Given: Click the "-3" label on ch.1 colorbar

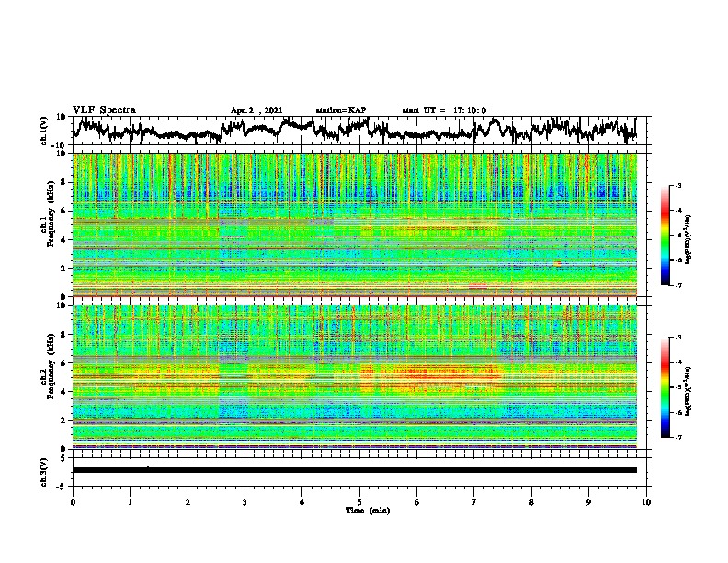Looking at the screenshot, I should coord(677,185).
